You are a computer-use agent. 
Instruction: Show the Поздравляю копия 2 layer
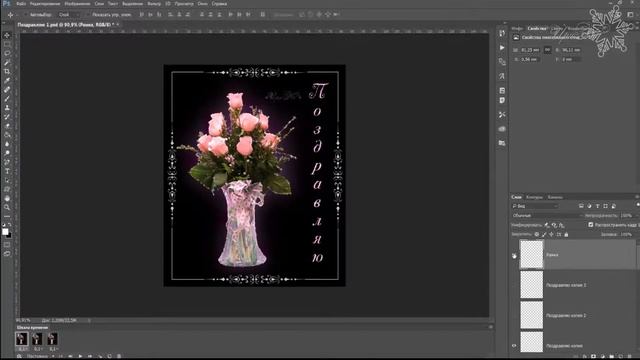(514, 315)
